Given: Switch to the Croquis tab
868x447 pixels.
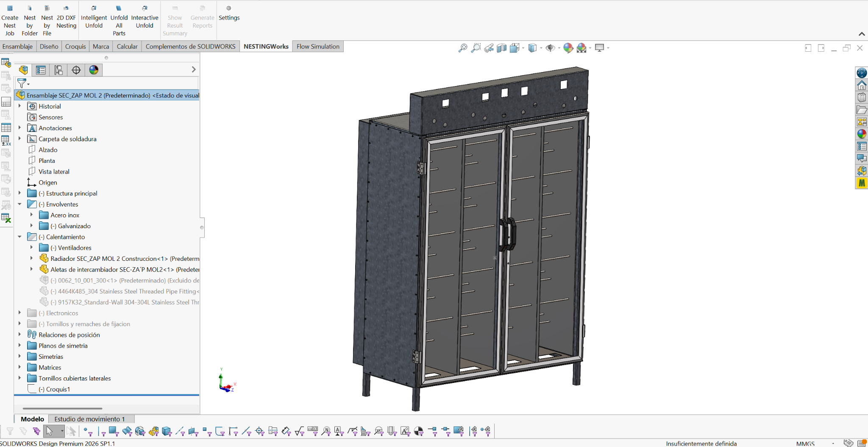Looking at the screenshot, I should (75, 47).
